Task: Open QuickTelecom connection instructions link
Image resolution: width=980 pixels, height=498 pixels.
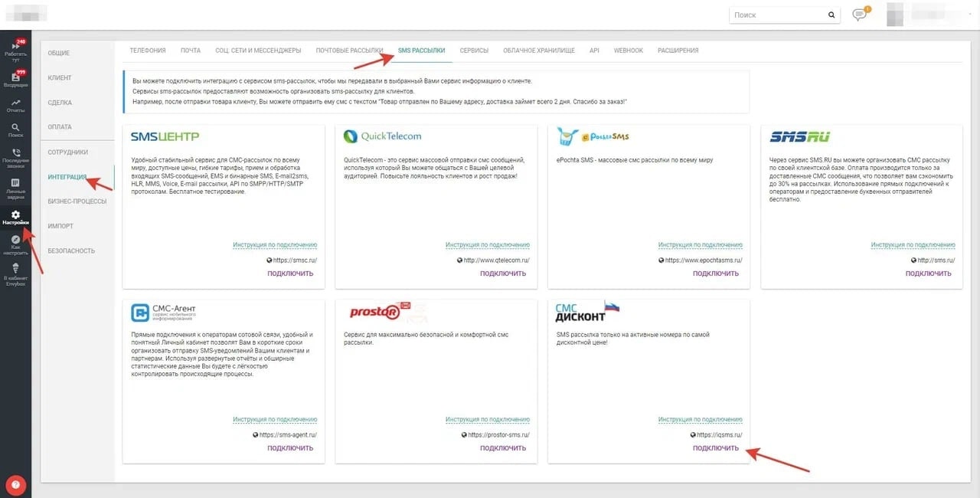Action: pos(488,245)
